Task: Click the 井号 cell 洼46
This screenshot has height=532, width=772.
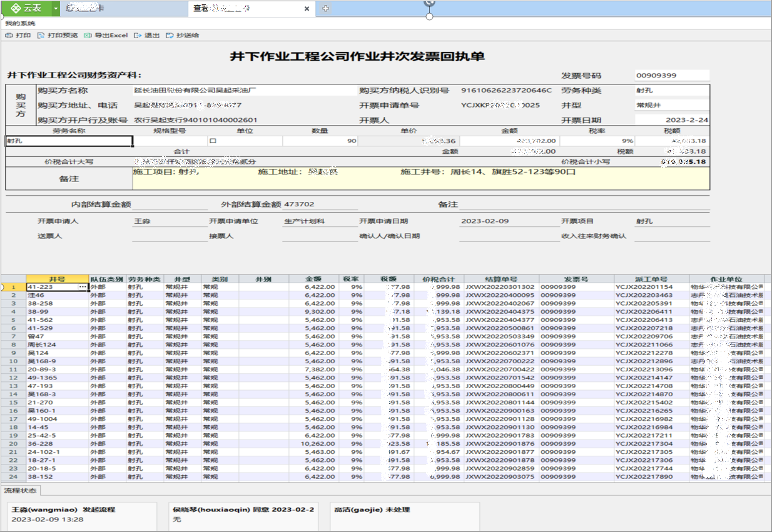Action: pos(57,295)
